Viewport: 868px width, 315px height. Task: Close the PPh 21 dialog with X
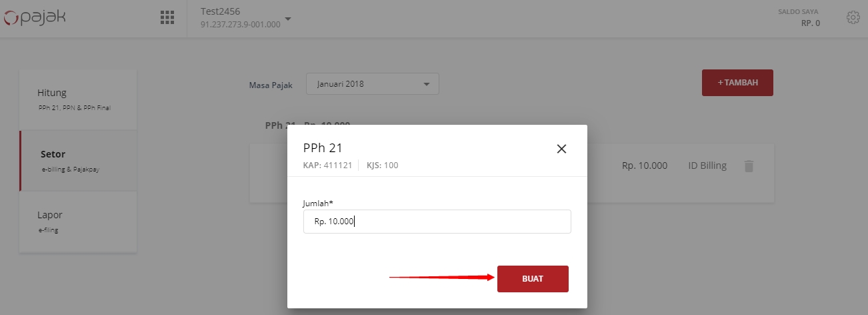pyautogui.click(x=561, y=149)
